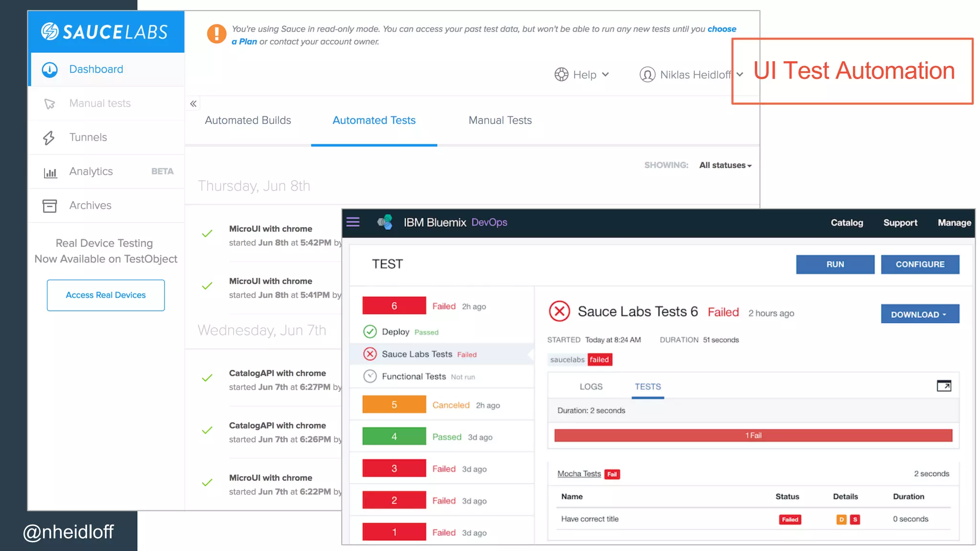Click the Tunnels lightning icon
The width and height of the screenshot is (980, 551).
(49, 138)
